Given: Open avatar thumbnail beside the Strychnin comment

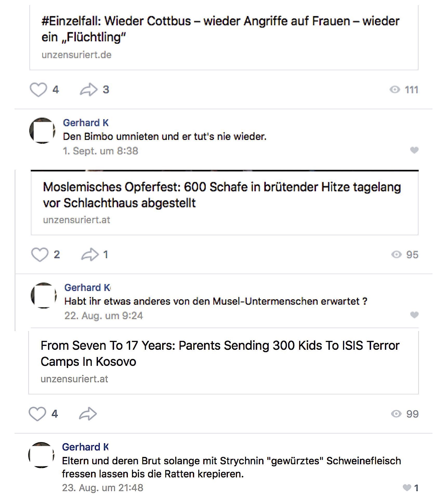Looking at the screenshot, I should tap(41, 455).
